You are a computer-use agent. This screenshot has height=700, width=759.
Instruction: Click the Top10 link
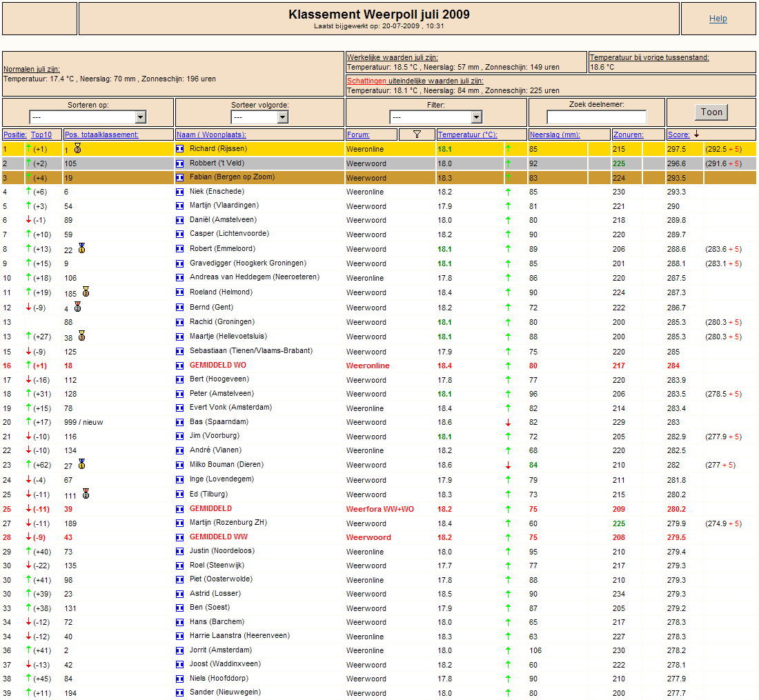(41, 135)
